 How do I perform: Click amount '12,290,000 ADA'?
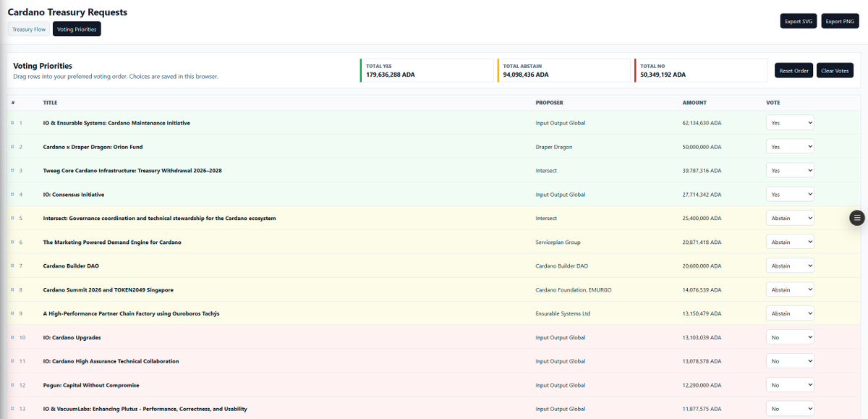pyautogui.click(x=702, y=385)
